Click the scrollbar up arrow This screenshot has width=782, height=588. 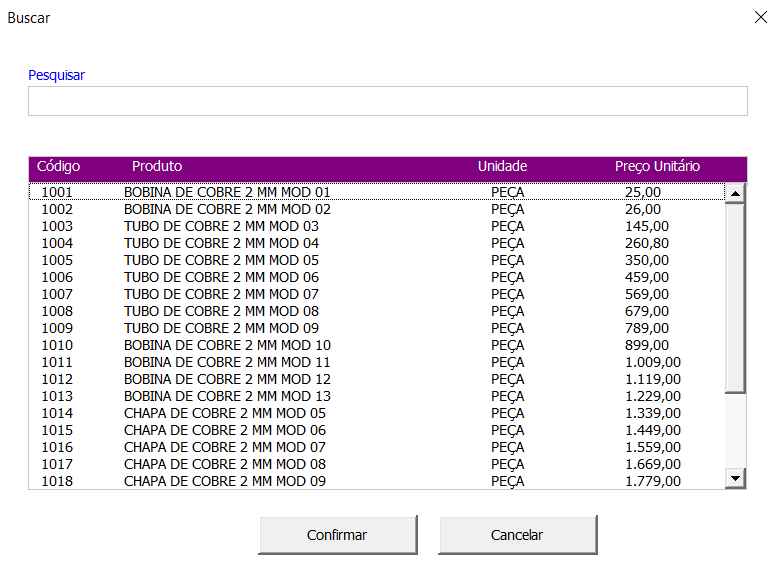coord(736,194)
